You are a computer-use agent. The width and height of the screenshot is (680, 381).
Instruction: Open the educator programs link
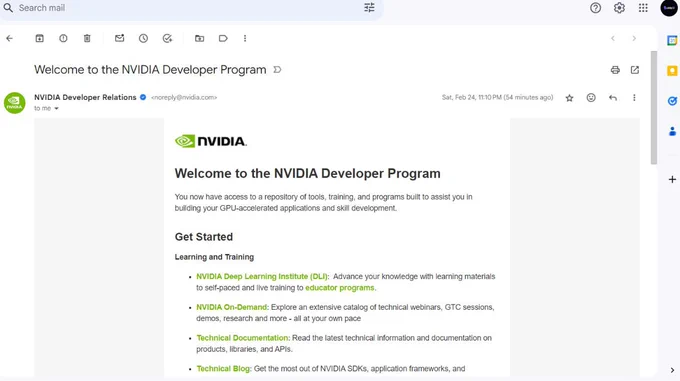(340, 288)
